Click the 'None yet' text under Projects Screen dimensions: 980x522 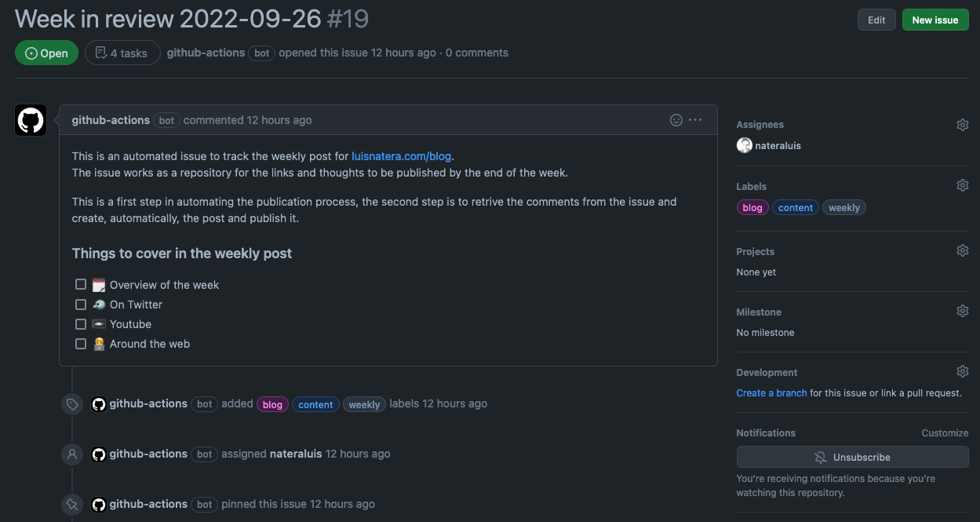click(x=756, y=272)
